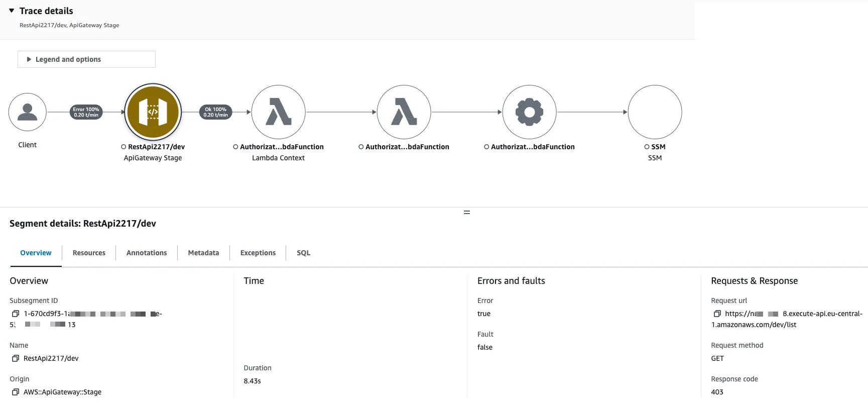
Task: Open the Metadata tab
Action: (203, 253)
